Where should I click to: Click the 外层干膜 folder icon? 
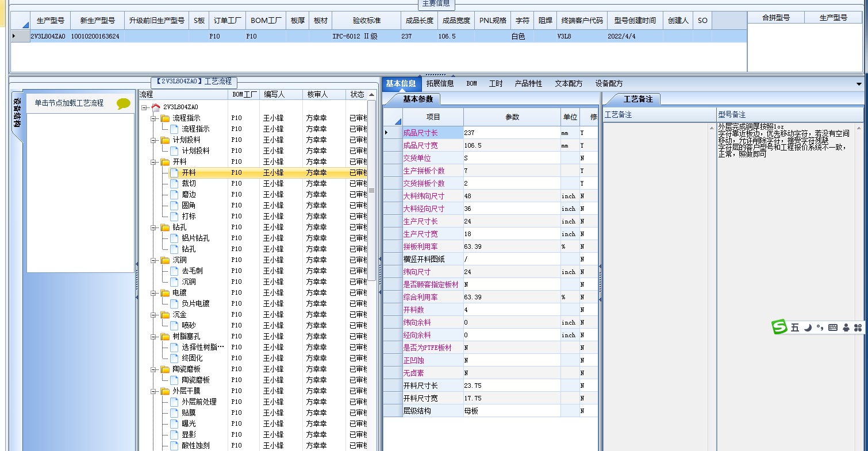[165, 391]
